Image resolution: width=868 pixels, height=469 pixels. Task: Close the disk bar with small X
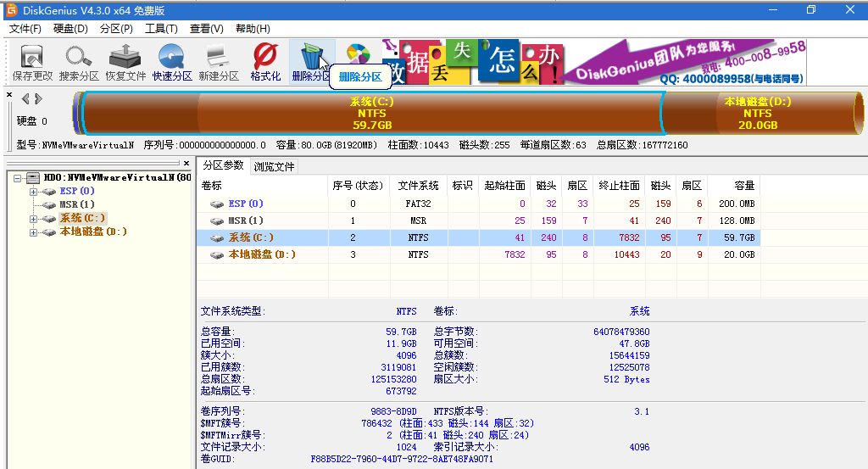(x=9, y=95)
